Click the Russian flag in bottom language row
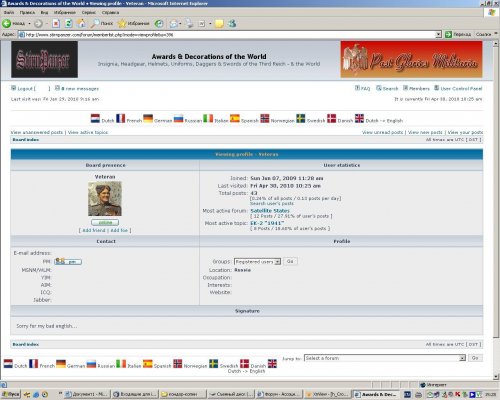 click(91, 364)
